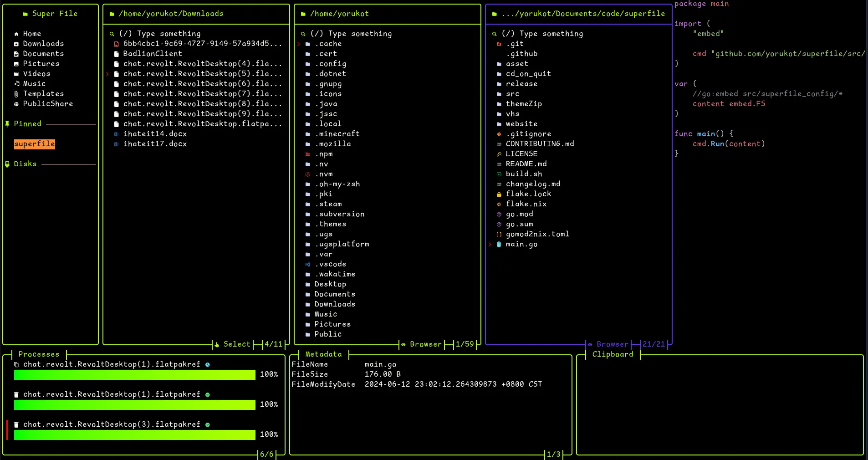868x460 pixels.
Task: Click the Home icon in the sidebar
Action: pyautogui.click(x=15, y=33)
